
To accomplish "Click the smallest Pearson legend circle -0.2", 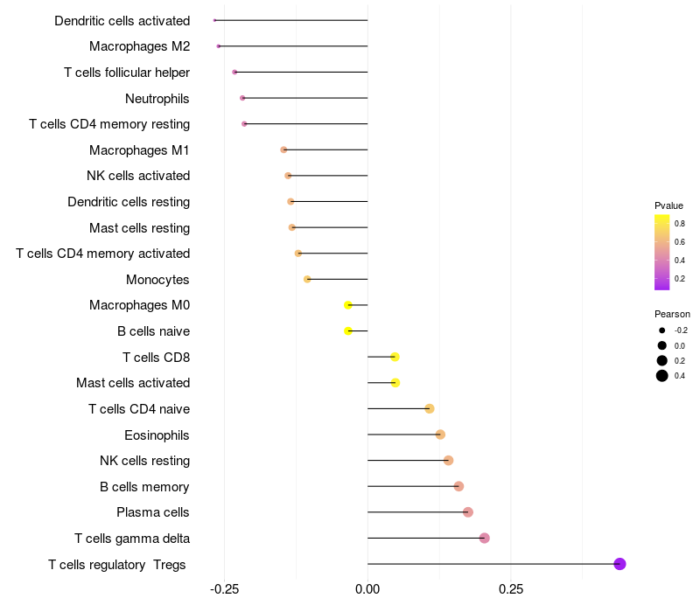I will 661,330.
